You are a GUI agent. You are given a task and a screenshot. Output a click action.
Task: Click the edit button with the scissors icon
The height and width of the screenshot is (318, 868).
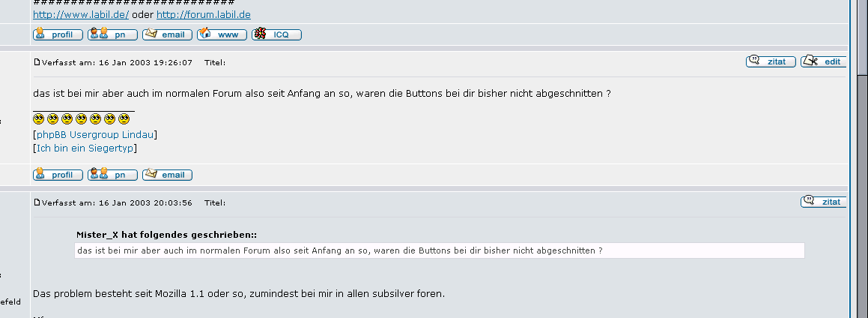tap(824, 61)
